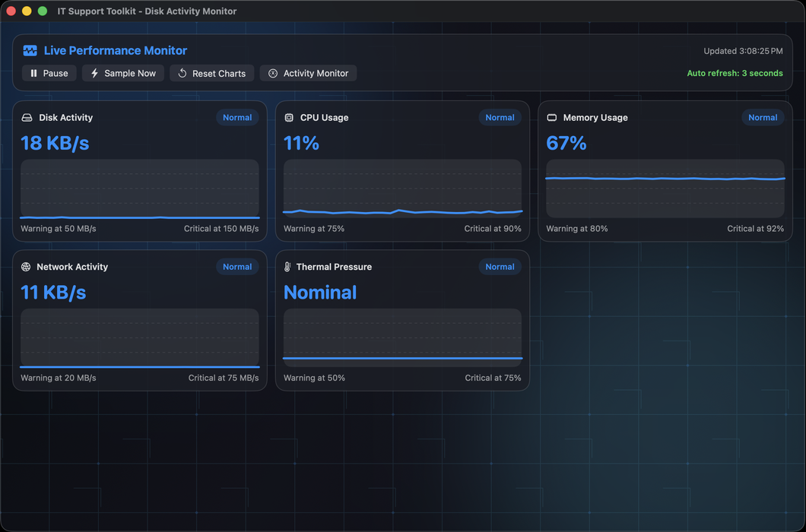The width and height of the screenshot is (806, 532).
Task: Click 'Critical at 92%' under Memory
Action: 756,229
